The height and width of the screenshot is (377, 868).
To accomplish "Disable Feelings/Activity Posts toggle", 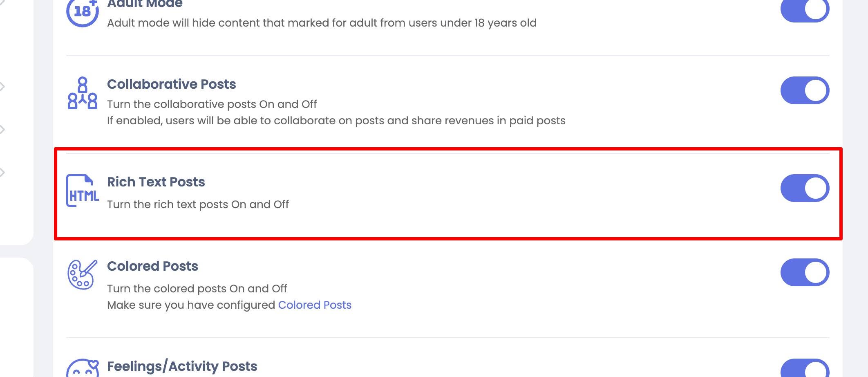I will click(805, 368).
